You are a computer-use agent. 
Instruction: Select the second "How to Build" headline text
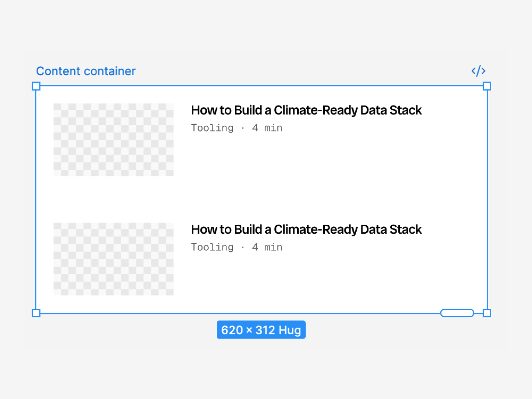[x=306, y=229]
